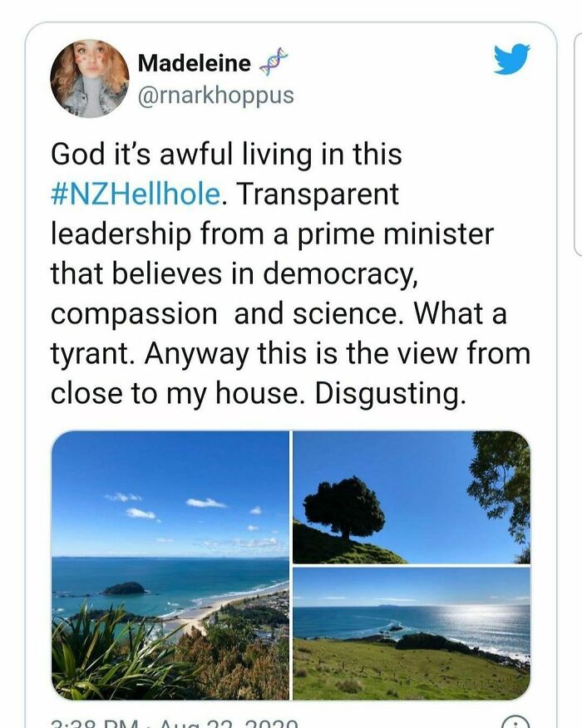Open the @rnarkhoppus handle link
This screenshot has width=582, height=728.
click(x=215, y=96)
